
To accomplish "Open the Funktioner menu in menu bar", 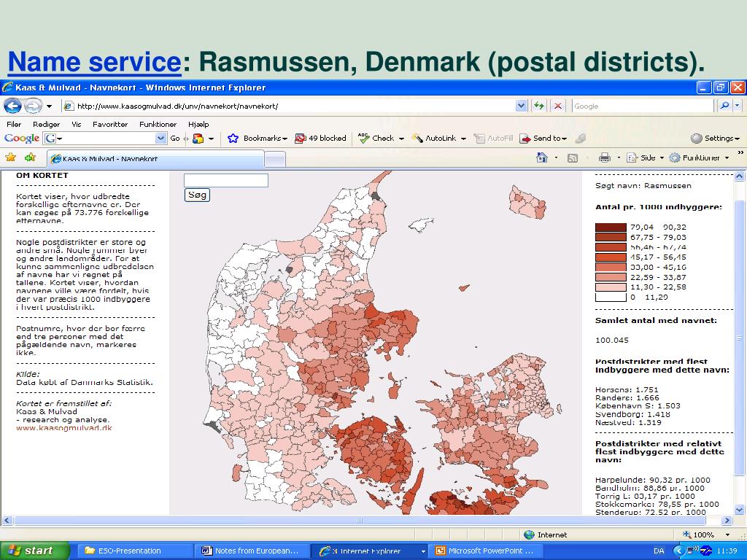I will click(158, 124).
